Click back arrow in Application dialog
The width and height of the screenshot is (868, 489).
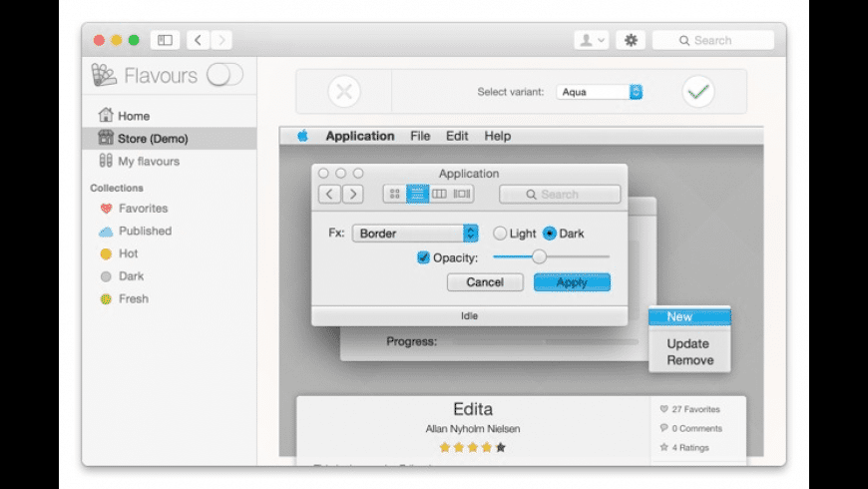329,195
